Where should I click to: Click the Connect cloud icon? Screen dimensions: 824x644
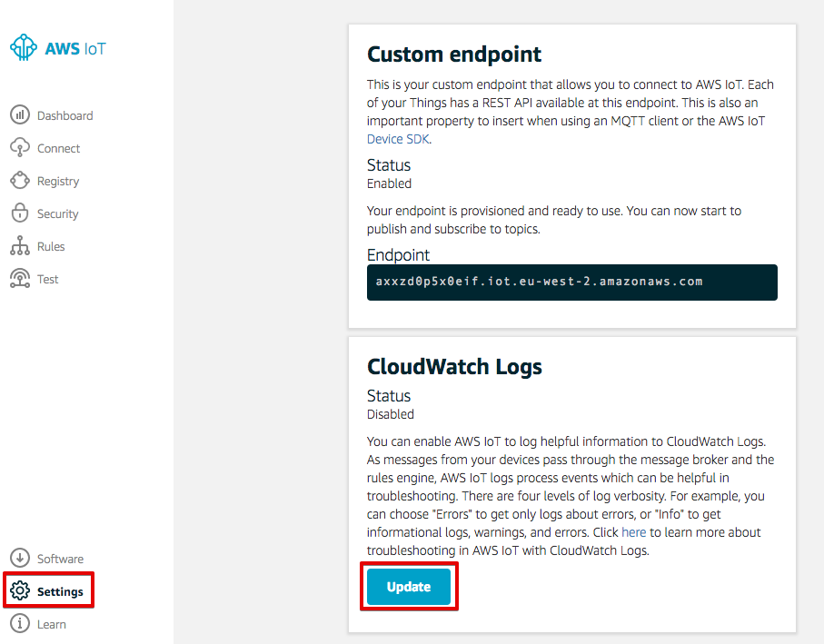tap(20, 148)
